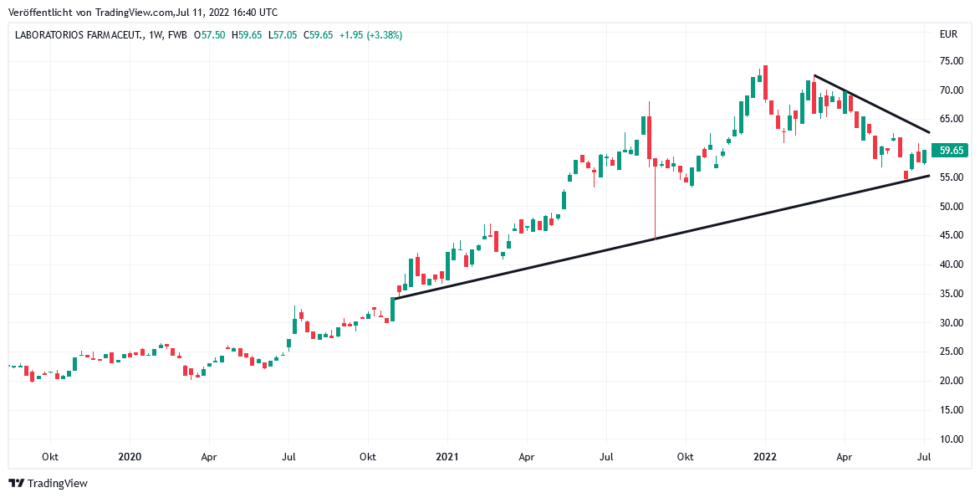This screenshot has height=498, width=980.
Task: Click the O57.50 open value in legend
Action: click(x=210, y=35)
